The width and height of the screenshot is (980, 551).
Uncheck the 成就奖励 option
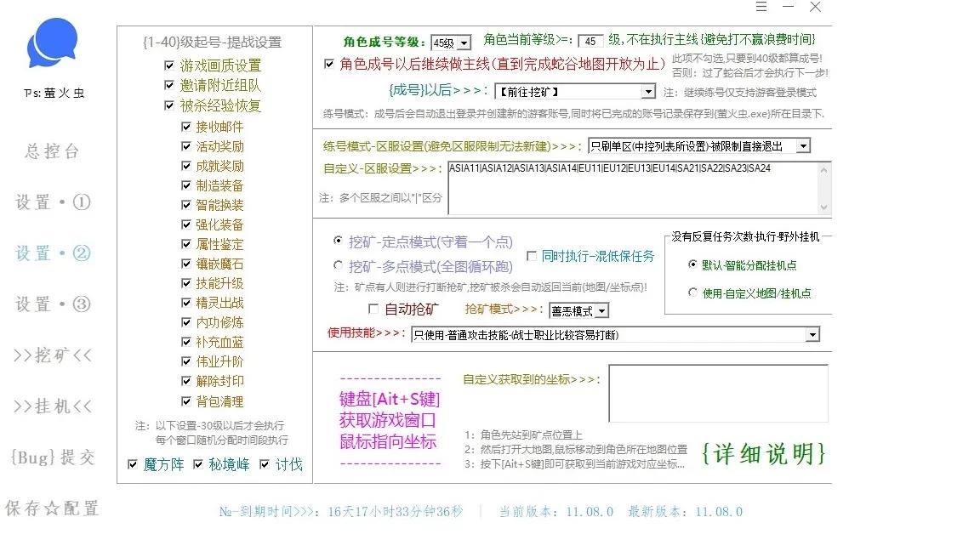click(x=185, y=166)
